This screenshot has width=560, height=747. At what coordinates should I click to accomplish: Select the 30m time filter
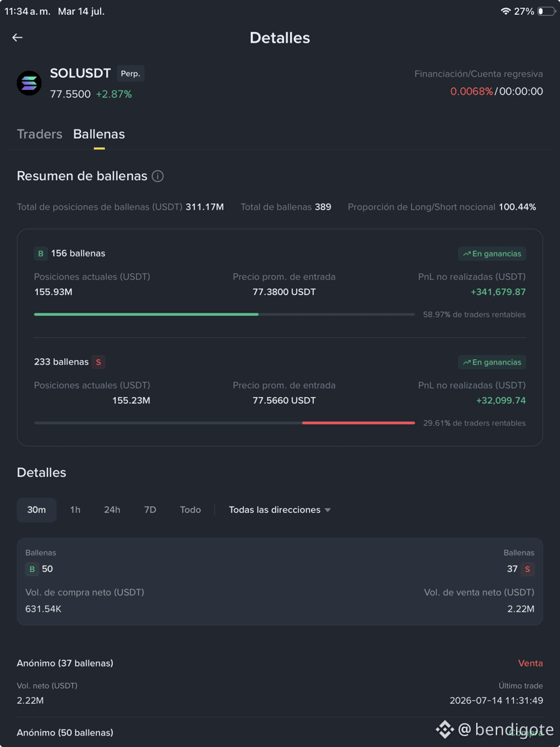(x=37, y=510)
